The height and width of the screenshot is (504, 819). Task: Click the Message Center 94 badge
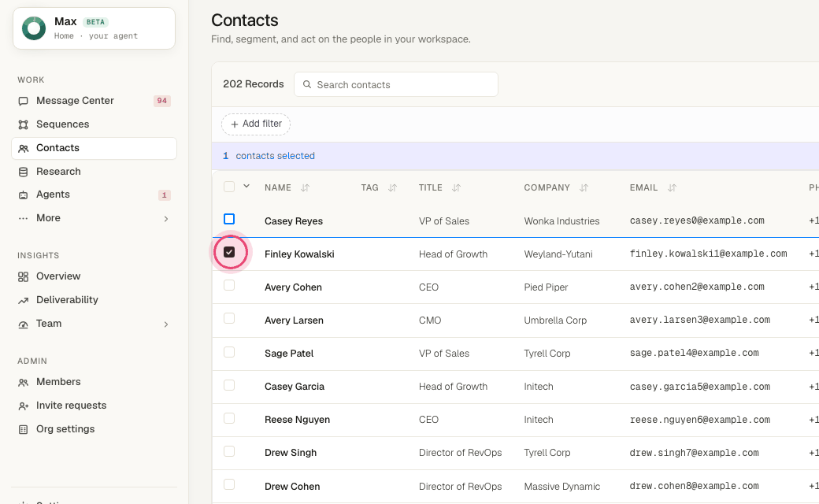pos(162,101)
